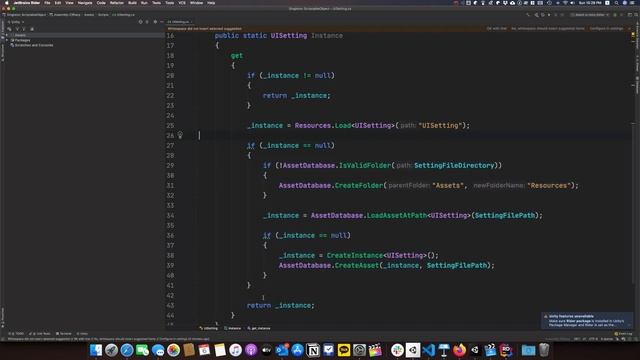Open Launchpad in the dock
Viewport: 640px width, 360px height.
[111, 350]
